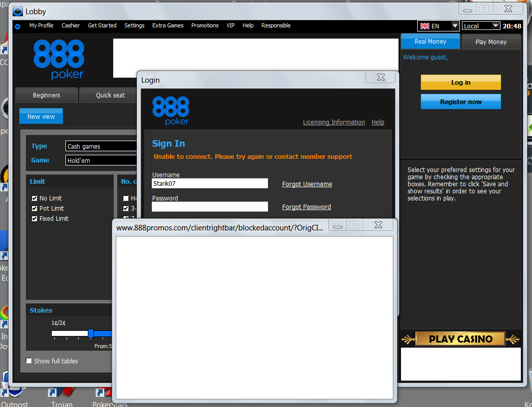Open the VIP menu
This screenshot has height=407, width=532.
(230, 25)
